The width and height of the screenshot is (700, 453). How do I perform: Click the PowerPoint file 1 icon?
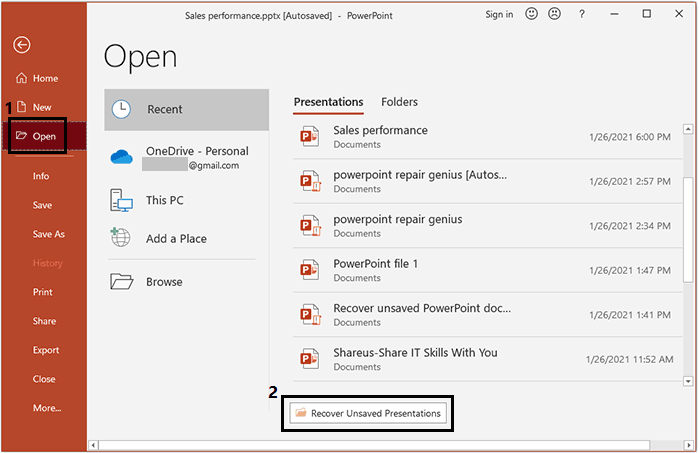click(x=309, y=270)
